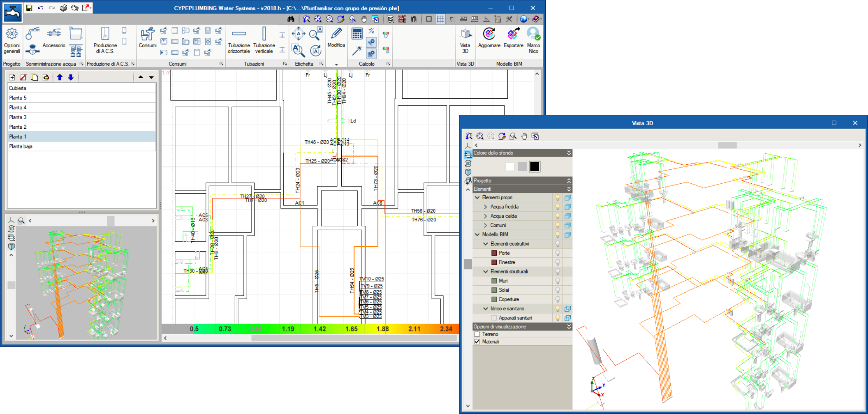Collapse Modello BIM tree node
Screen dimensions: 868x414
click(x=477, y=235)
